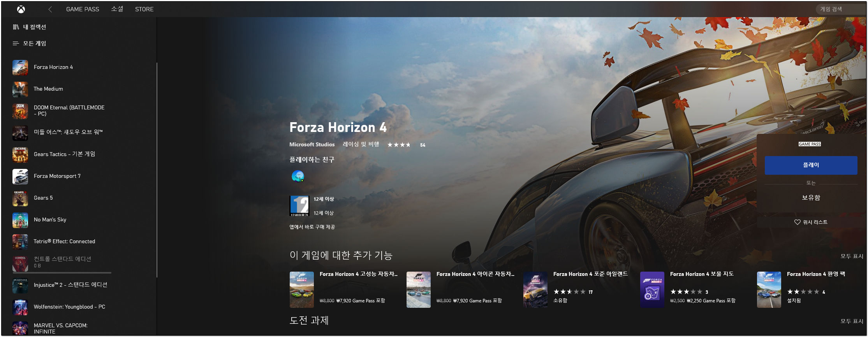868x337 pixels.
Task: Open Forza Horizon 4 고성능 자동차 thumbnail
Action: [302, 290]
